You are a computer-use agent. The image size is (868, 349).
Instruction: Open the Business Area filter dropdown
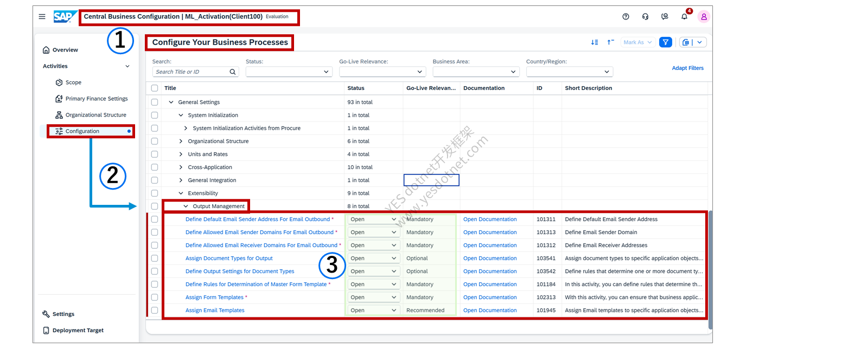point(476,72)
